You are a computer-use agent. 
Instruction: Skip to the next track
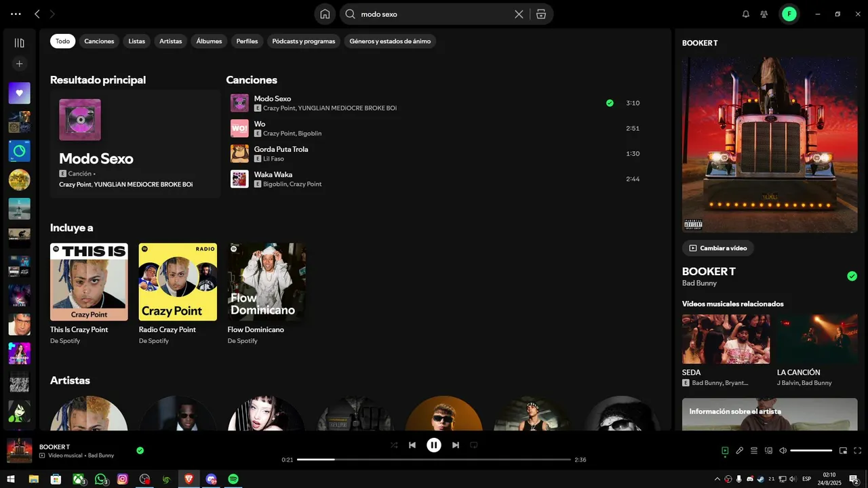pyautogui.click(x=456, y=445)
